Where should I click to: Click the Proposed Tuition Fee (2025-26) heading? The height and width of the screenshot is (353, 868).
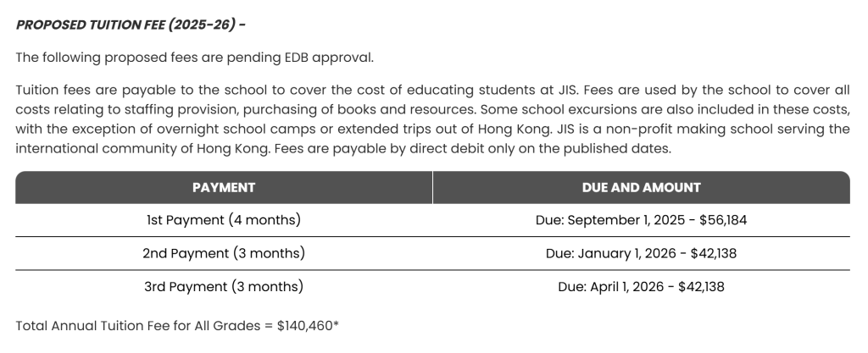pos(131,25)
